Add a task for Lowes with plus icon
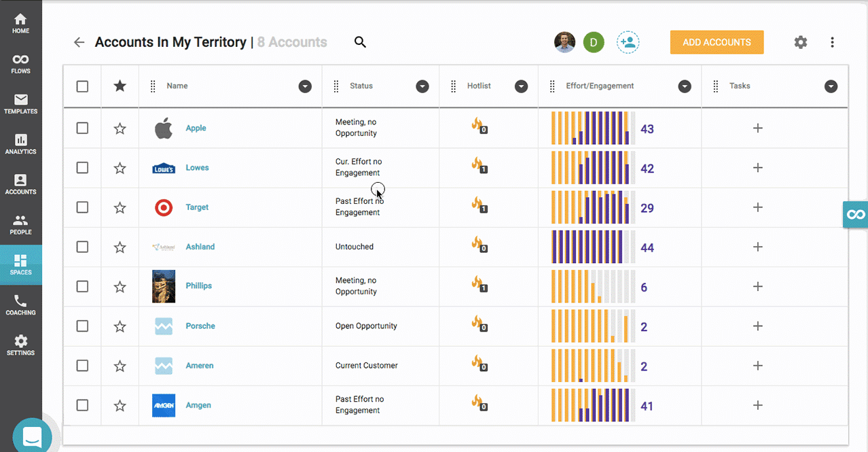 point(758,168)
